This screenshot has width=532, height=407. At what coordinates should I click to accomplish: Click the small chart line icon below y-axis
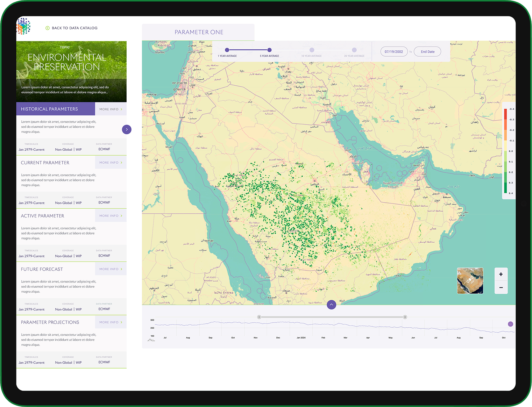(x=151, y=340)
